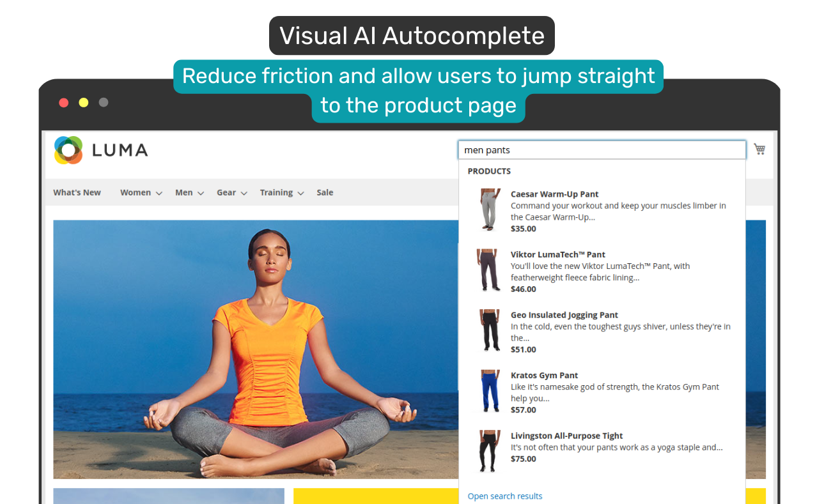Image resolution: width=824 pixels, height=504 pixels.
Task: Click the yellow window dot
Action: tap(84, 102)
